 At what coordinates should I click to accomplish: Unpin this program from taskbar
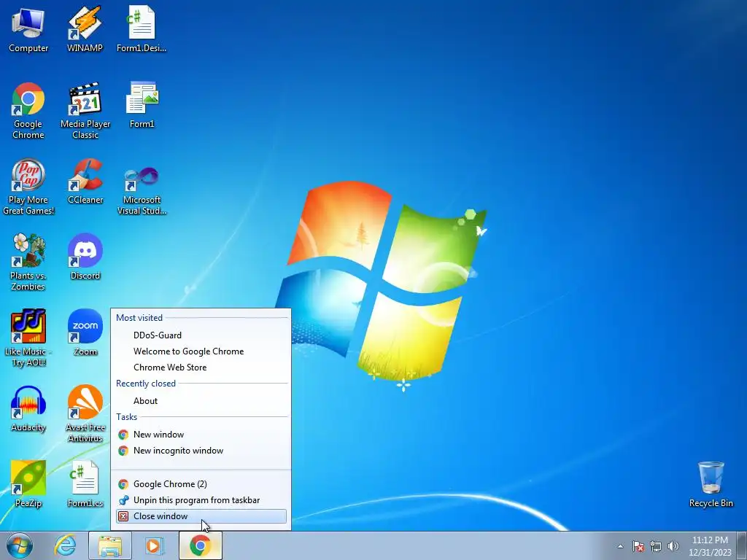click(201, 500)
